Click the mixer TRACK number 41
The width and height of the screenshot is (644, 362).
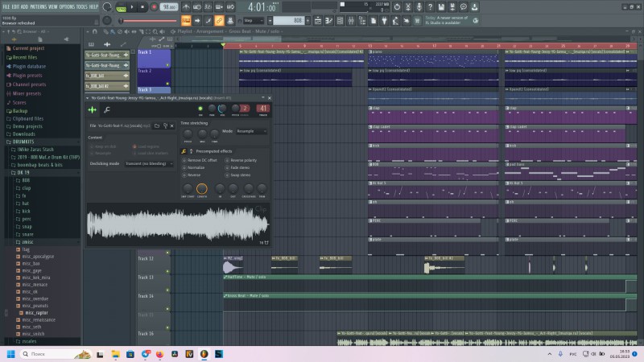[x=263, y=109]
